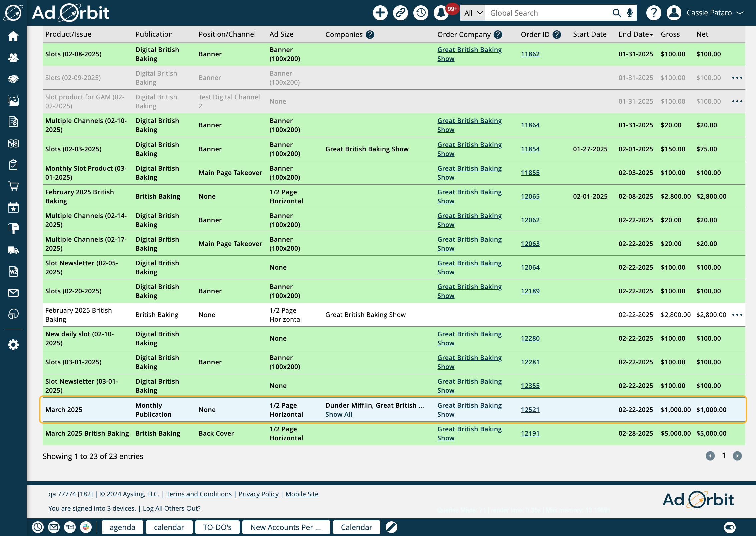Open notifications bell with 99+ badge
This screenshot has width=756, height=536.
(441, 13)
